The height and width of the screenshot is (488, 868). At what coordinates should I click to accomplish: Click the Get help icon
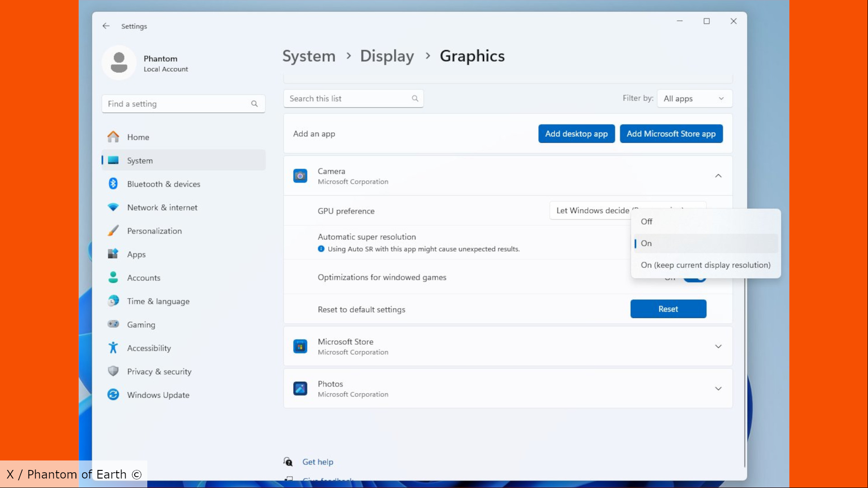click(x=288, y=462)
